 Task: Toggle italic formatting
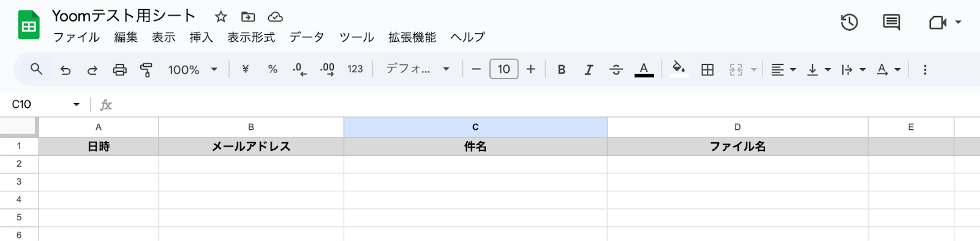[x=589, y=70]
